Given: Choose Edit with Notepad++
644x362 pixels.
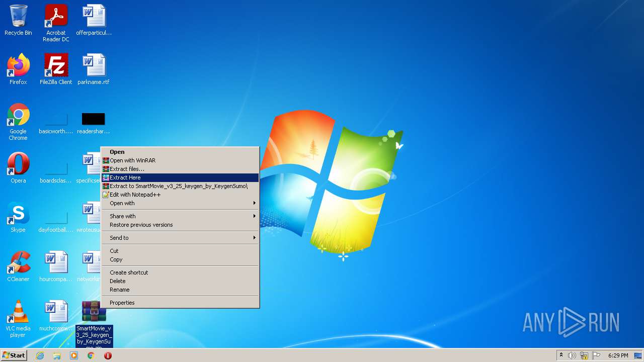Looking at the screenshot, I should point(180,195).
